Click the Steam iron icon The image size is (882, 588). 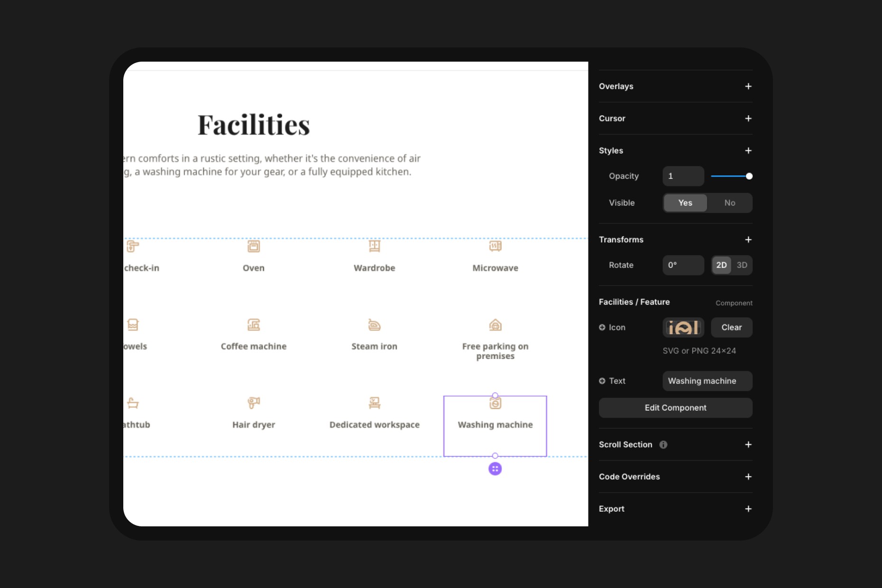375,325
